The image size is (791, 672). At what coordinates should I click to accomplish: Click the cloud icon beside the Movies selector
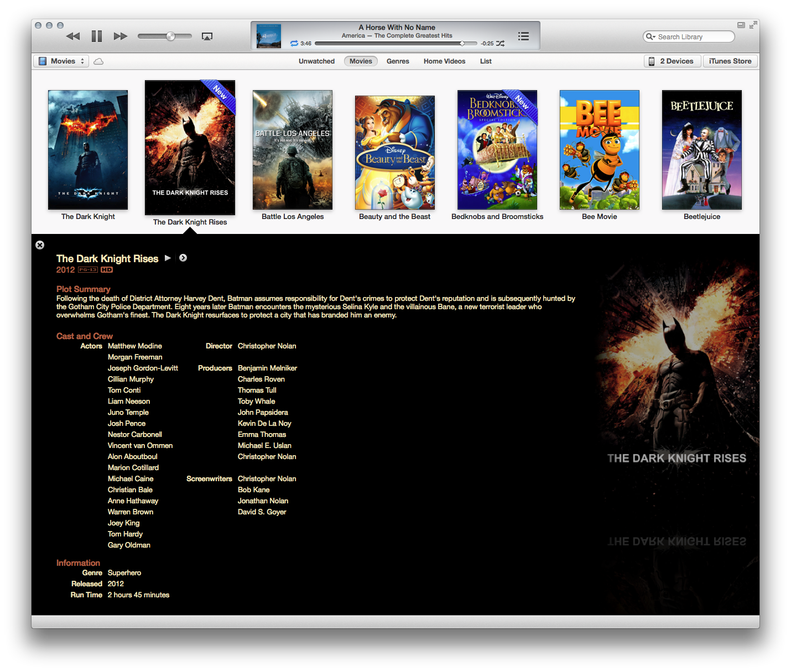(x=98, y=61)
